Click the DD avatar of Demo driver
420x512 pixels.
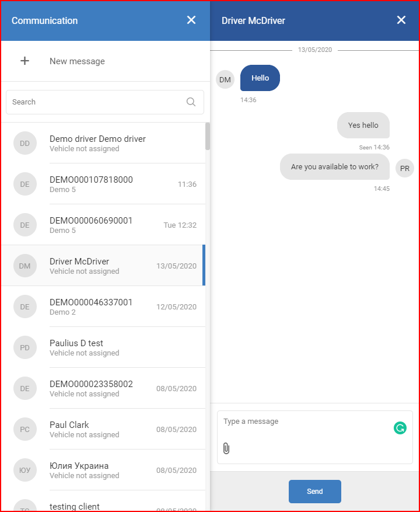(25, 143)
